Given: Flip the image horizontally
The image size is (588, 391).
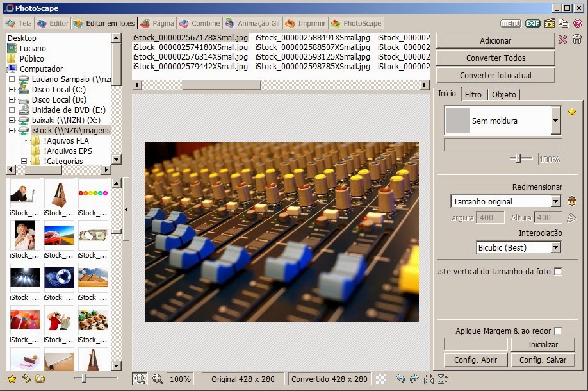Looking at the screenshot, I should click(429, 379).
